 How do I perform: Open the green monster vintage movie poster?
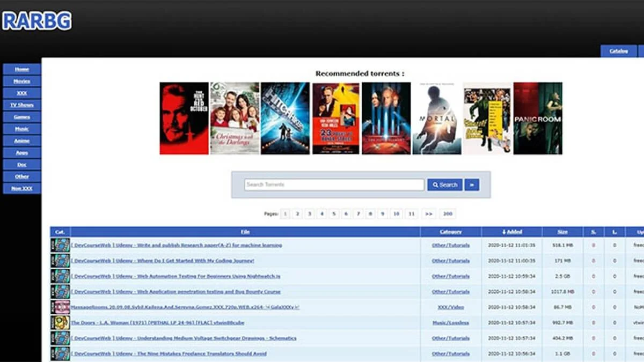487,118
